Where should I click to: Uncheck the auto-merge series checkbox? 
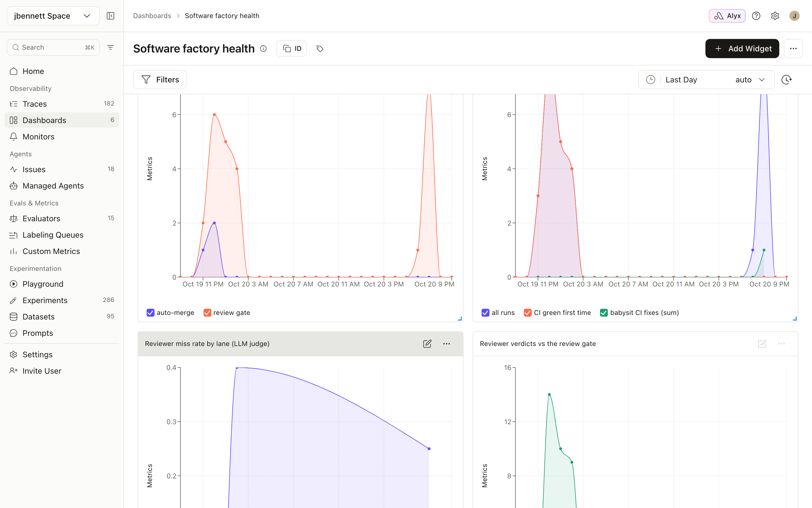(150, 313)
